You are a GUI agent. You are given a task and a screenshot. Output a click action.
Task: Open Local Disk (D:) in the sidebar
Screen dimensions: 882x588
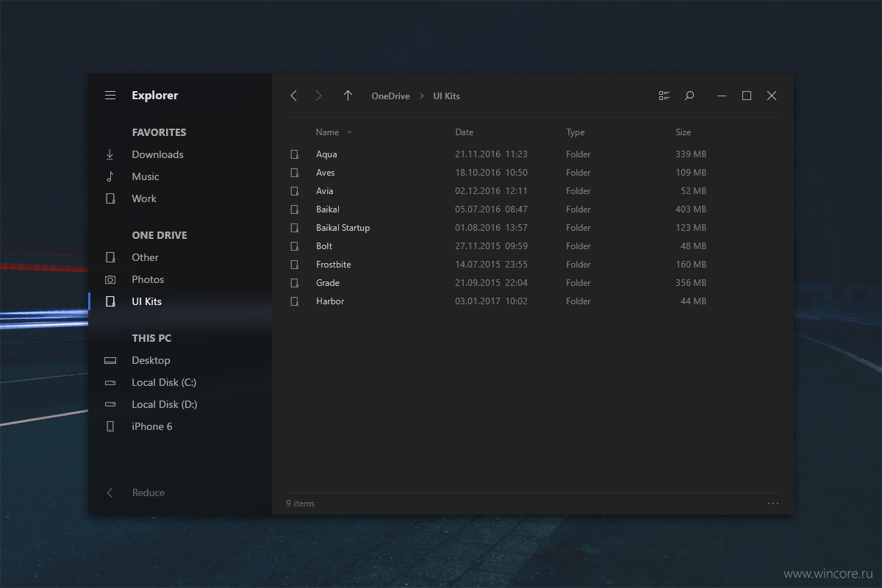165,404
